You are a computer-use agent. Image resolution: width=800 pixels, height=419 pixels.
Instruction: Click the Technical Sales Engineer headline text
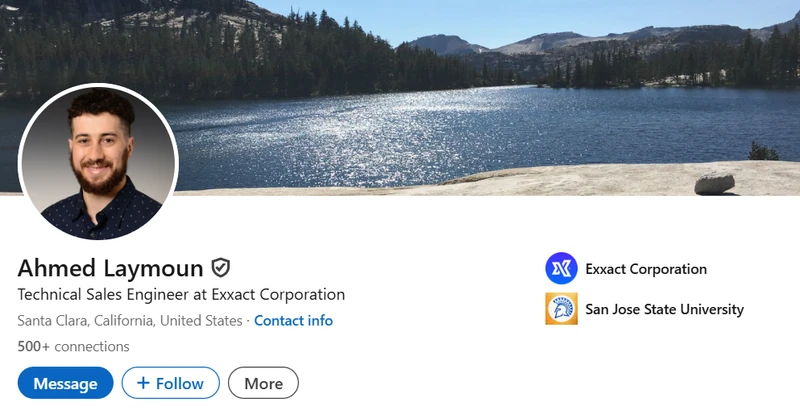pos(181,295)
